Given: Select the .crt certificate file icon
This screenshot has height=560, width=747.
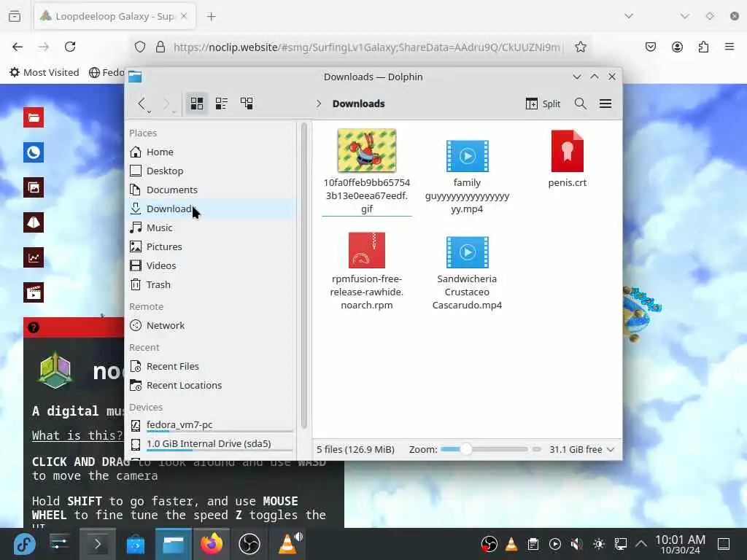Looking at the screenshot, I should tap(567, 151).
